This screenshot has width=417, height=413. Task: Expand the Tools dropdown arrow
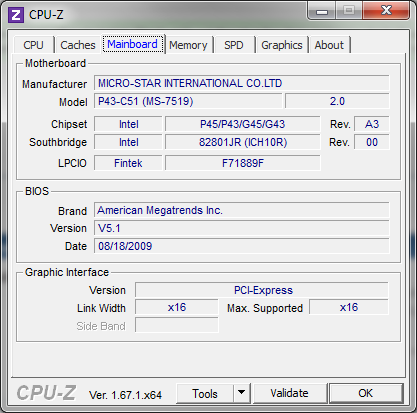(x=242, y=393)
